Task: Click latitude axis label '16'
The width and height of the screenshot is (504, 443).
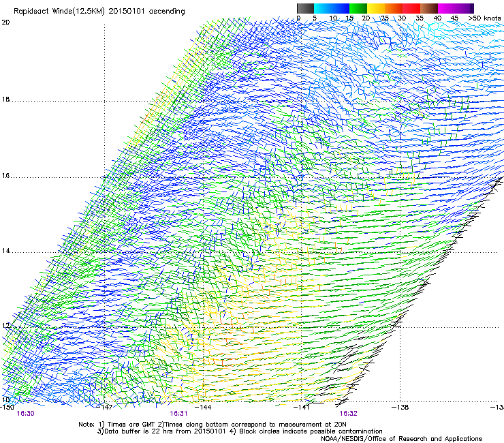Action: 5,176
